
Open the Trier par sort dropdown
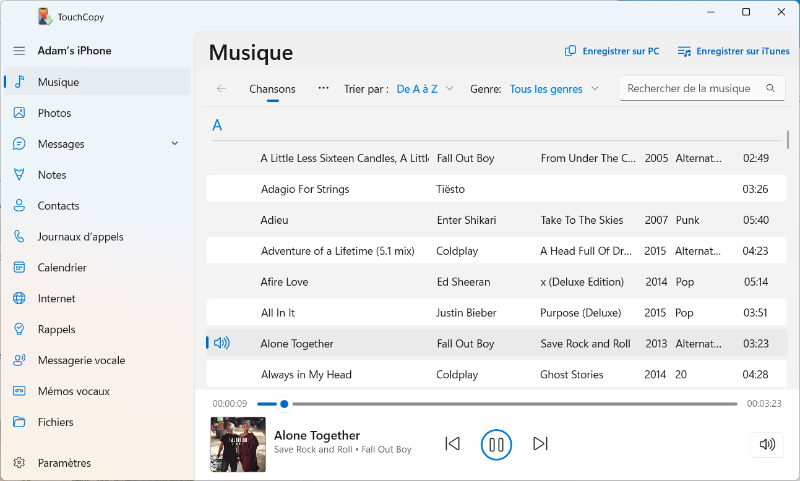pyautogui.click(x=425, y=89)
